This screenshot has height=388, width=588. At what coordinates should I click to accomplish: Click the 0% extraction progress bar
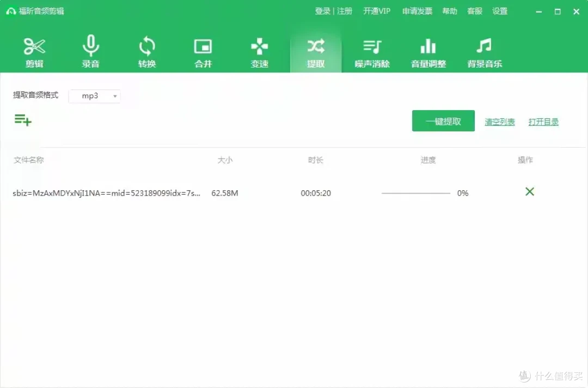coord(415,193)
